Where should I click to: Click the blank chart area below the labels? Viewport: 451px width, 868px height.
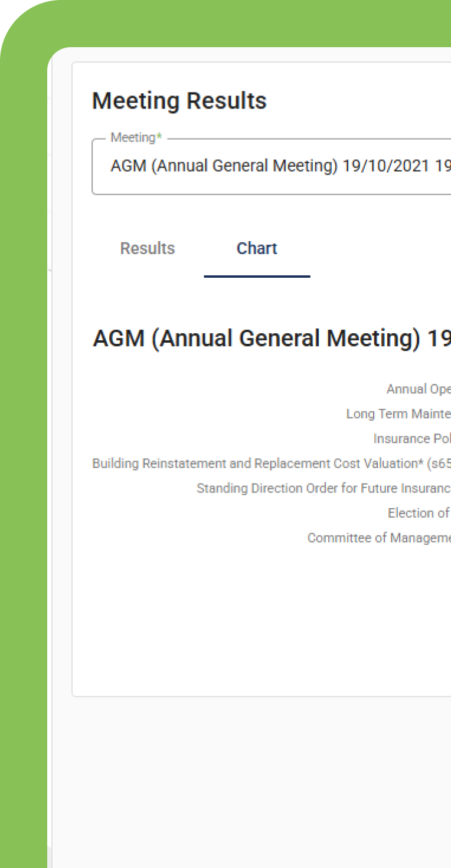[266, 619]
